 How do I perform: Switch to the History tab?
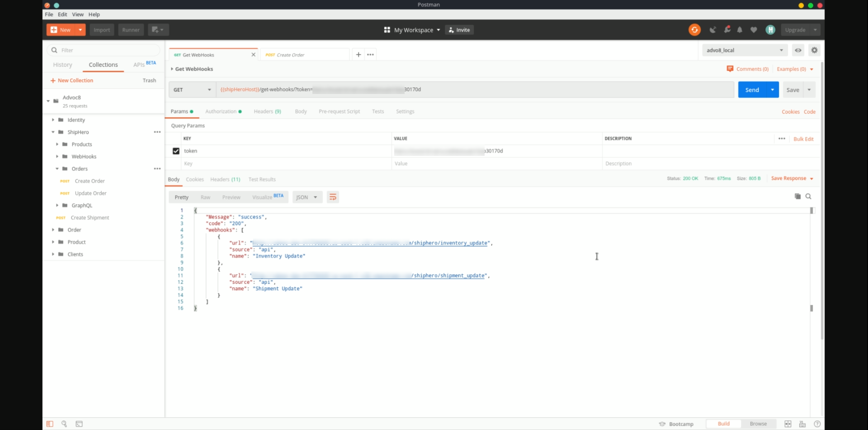(62, 65)
